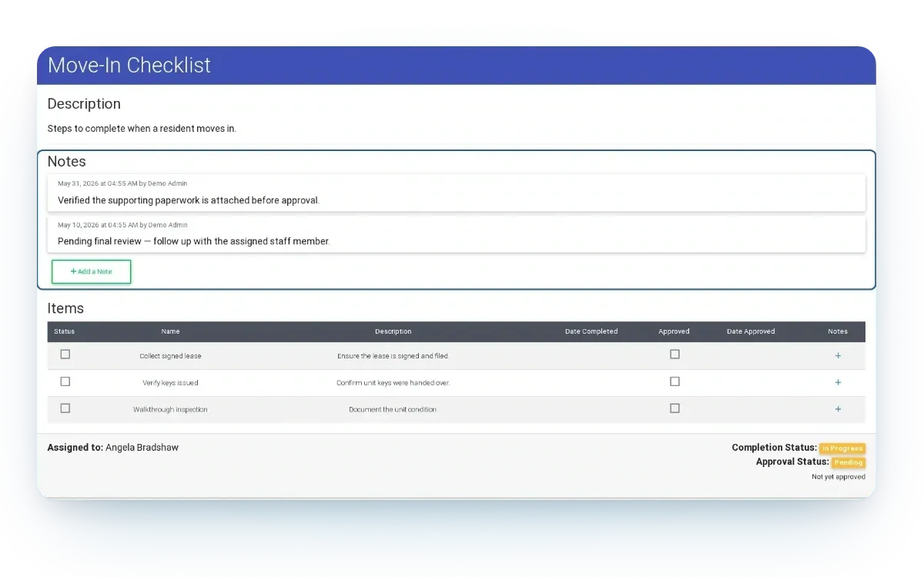Viewport: 924px width, 578px height.
Task: Add a note to the Collect signed lease row
Action: [838, 356]
